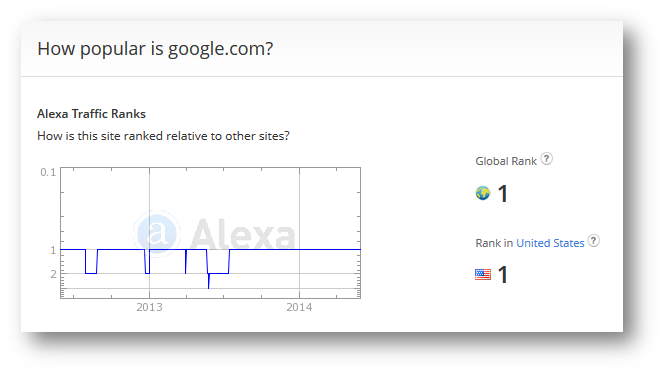Click the Alexa logo watermark on chart

coord(157,233)
